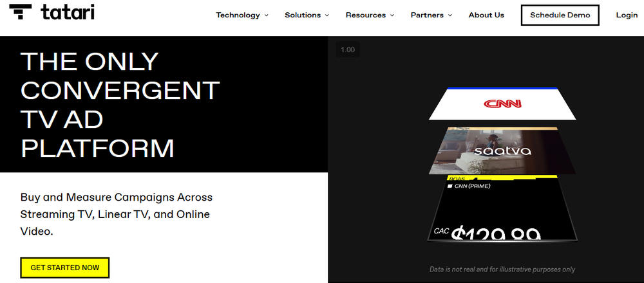Click the tatari wordmark text

coord(68,12)
